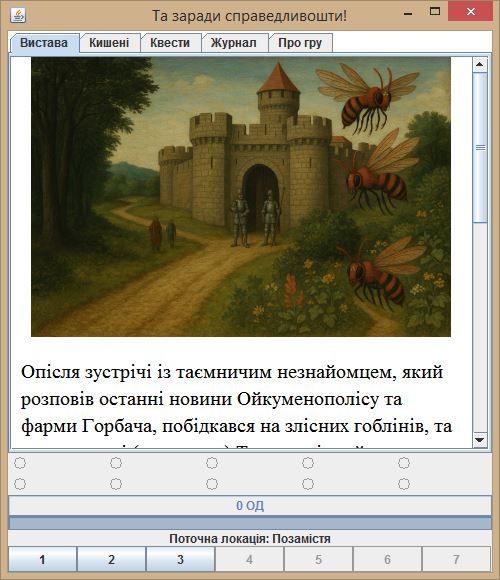The height and width of the screenshot is (580, 500).
Task: Minimize the game window
Action: [408, 12]
